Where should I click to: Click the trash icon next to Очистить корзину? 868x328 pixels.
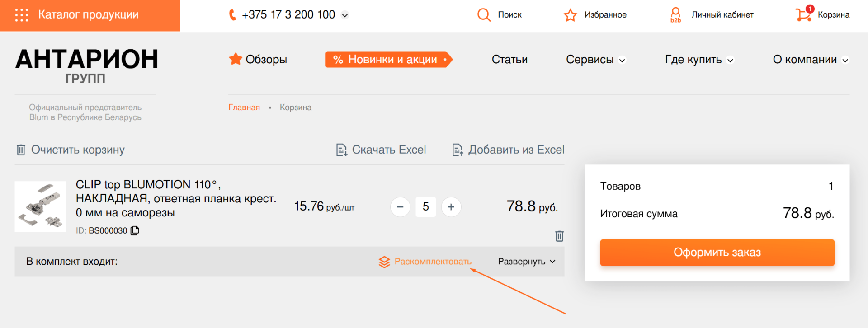click(21, 150)
